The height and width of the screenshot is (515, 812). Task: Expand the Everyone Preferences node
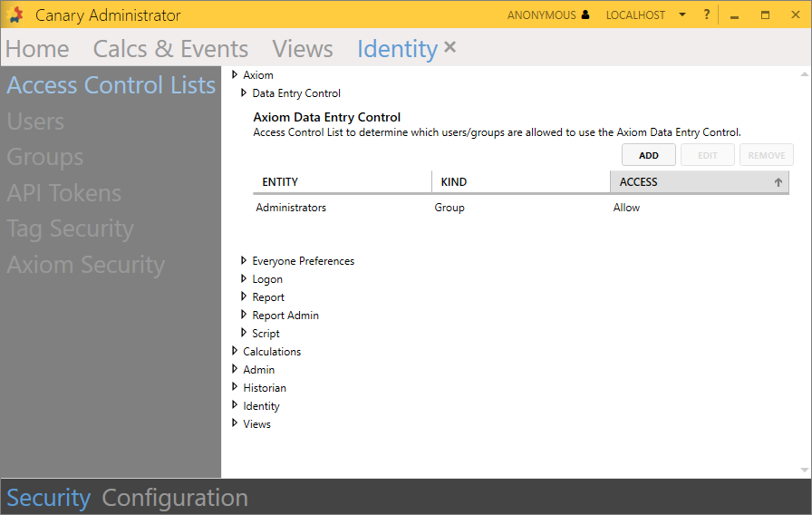pos(244,261)
